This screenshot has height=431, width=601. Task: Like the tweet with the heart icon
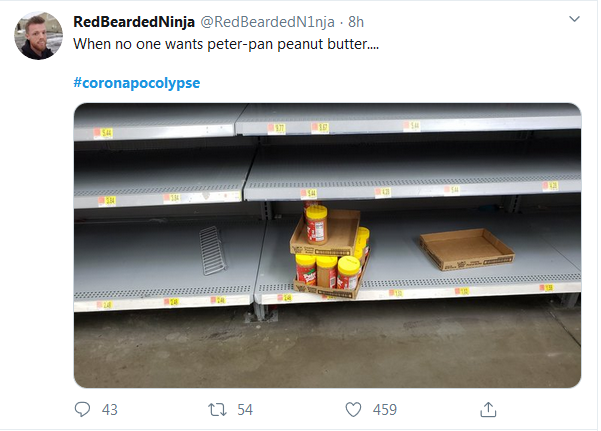353,410
